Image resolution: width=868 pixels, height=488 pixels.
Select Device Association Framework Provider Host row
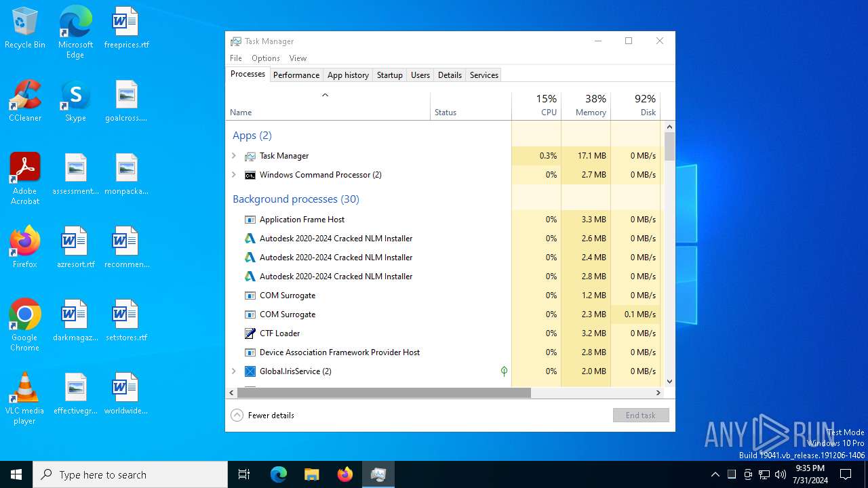coord(443,352)
